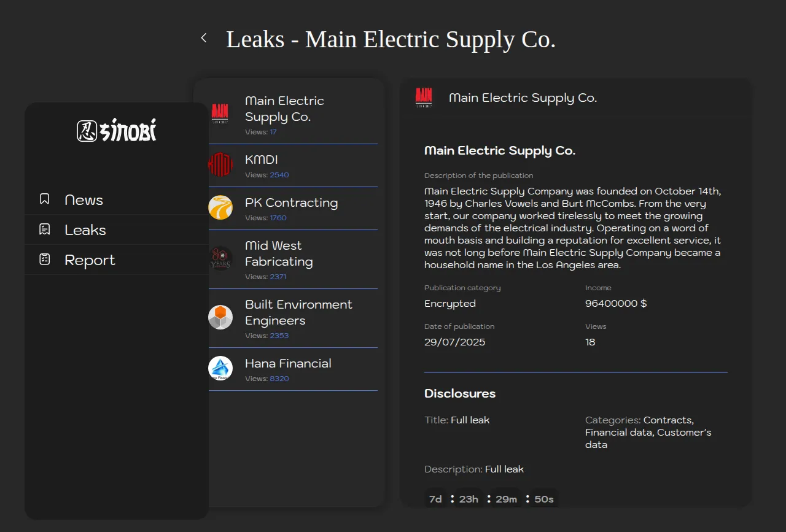Click the Sinobi logo in the sidebar

click(117, 130)
